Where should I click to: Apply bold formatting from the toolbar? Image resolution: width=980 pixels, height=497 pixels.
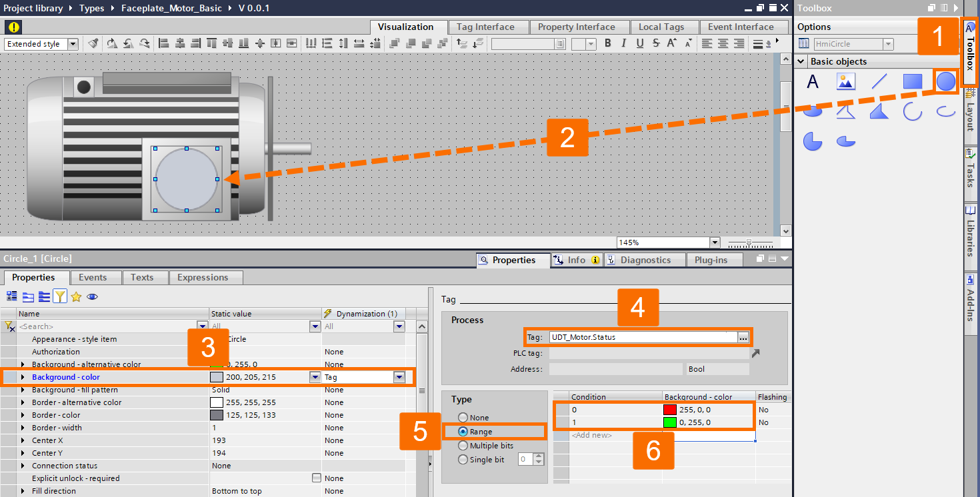pyautogui.click(x=607, y=43)
